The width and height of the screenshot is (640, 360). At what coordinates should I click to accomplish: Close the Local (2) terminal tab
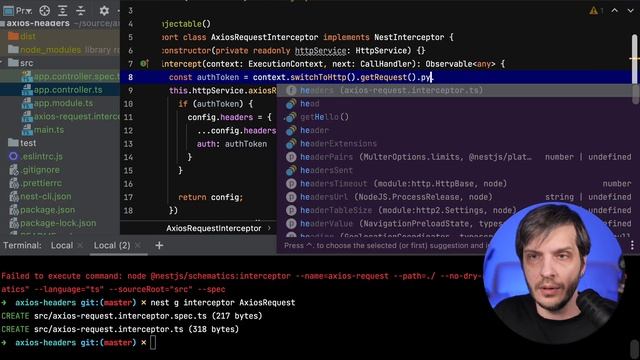[138, 245]
